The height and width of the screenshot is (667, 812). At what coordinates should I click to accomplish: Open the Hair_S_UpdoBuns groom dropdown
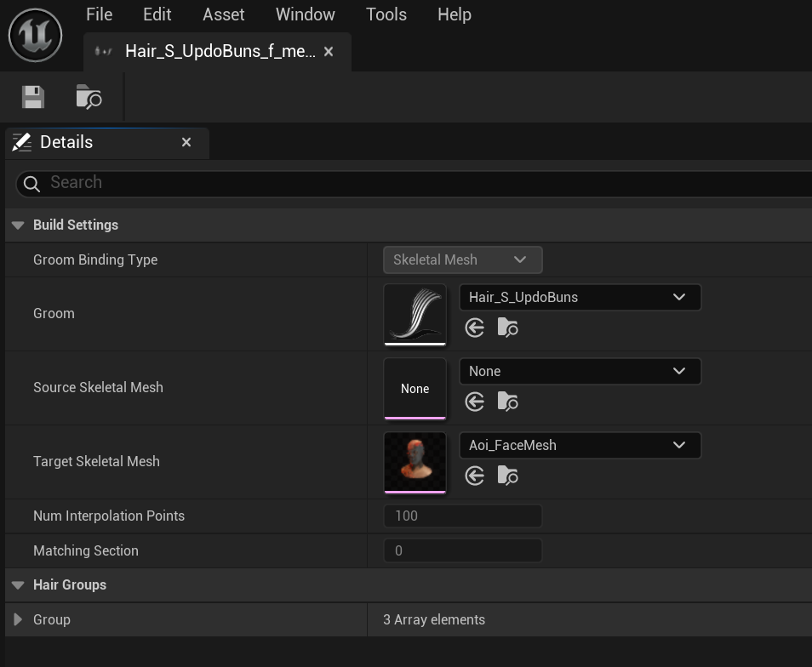(x=580, y=297)
